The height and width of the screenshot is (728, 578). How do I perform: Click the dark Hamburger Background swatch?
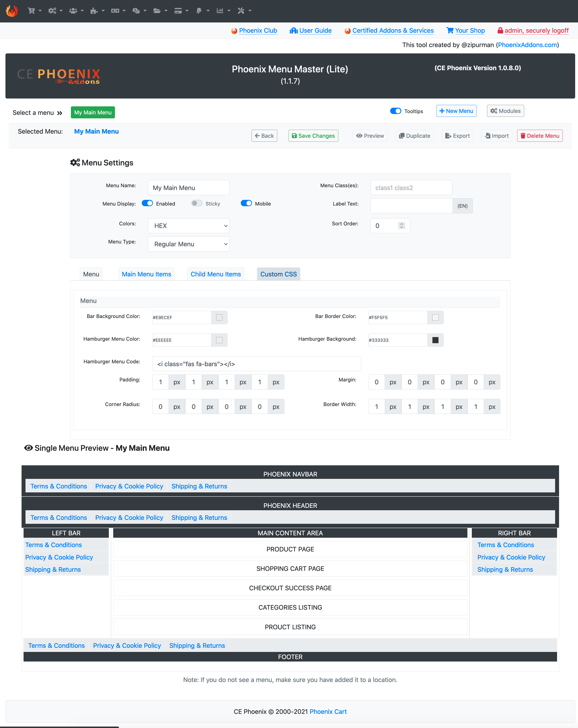(435, 340)
